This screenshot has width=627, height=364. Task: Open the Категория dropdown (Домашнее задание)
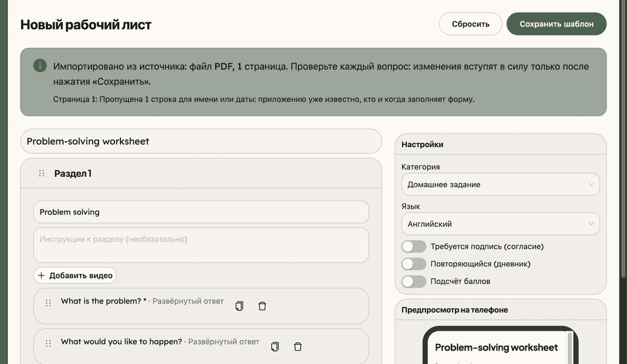[500, 184]
